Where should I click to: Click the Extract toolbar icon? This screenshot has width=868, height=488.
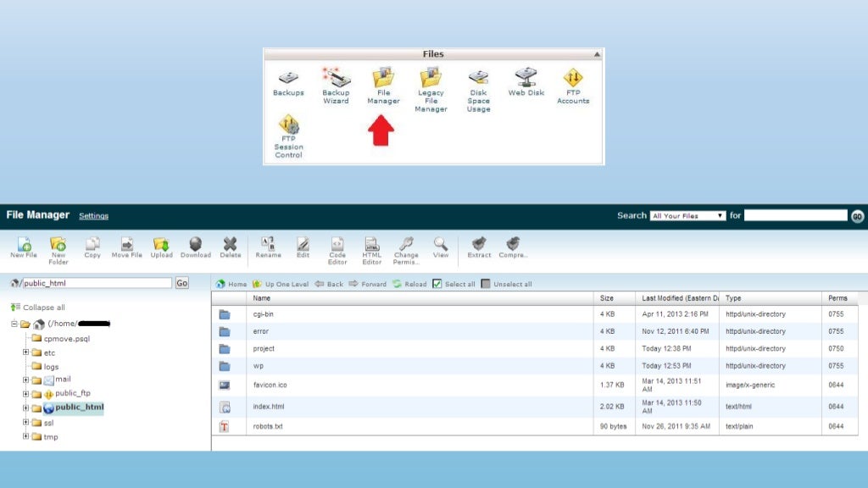pos(479,246)
